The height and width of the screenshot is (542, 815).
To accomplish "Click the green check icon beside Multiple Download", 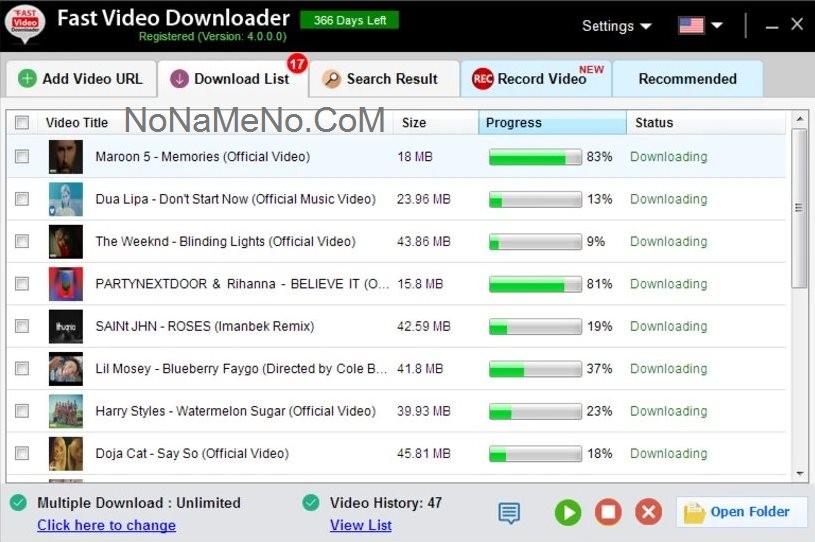I will (19, 503).
